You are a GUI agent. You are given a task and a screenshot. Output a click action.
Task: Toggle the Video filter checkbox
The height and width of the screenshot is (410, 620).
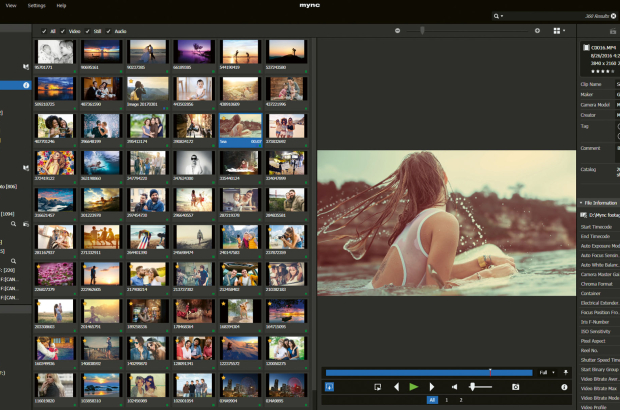pos(62,31)
